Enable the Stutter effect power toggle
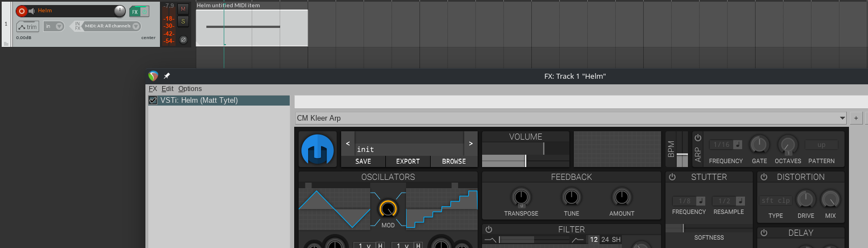868x248 pixels. pos(672,177)
